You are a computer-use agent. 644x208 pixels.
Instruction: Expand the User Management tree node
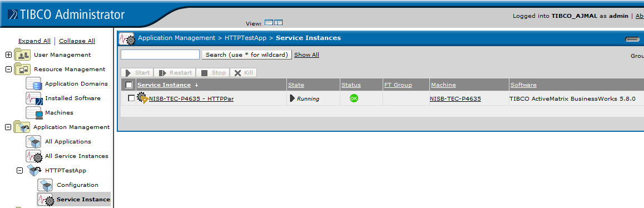click(9, 55)
